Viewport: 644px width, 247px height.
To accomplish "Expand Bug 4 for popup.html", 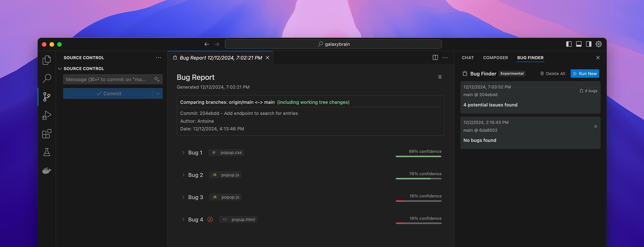I will (x=183, y=220).
